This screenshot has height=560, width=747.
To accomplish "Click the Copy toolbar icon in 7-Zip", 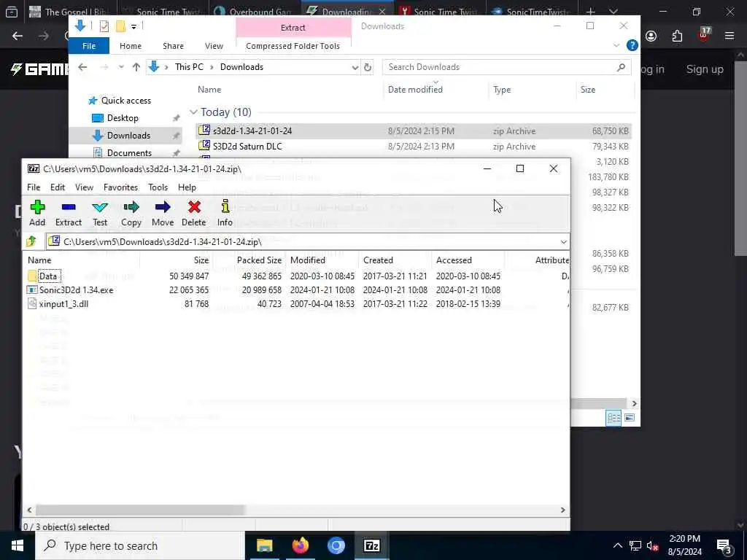I will (131, 213).
